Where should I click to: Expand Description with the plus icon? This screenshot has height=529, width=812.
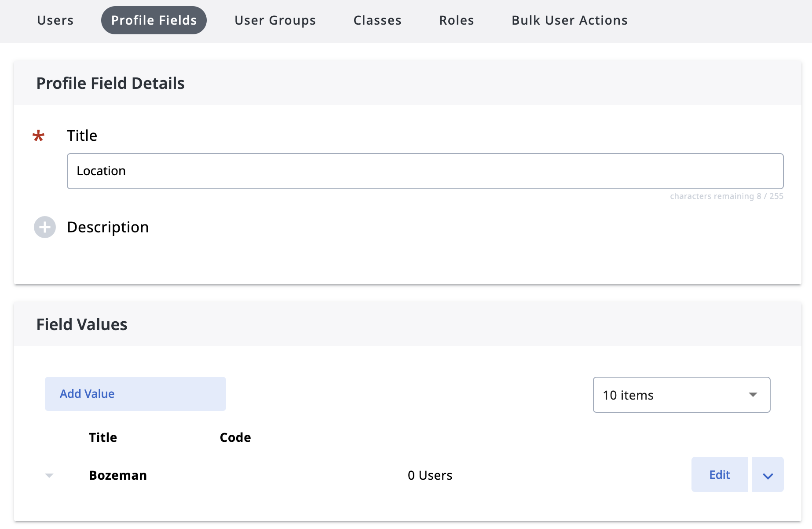45,227
